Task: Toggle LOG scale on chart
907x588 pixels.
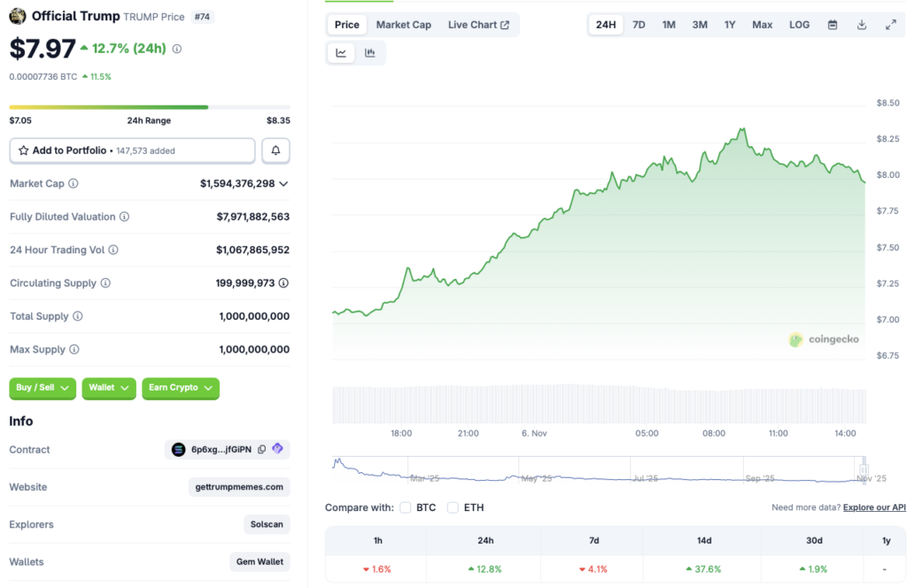Action: tap(799, 25)
